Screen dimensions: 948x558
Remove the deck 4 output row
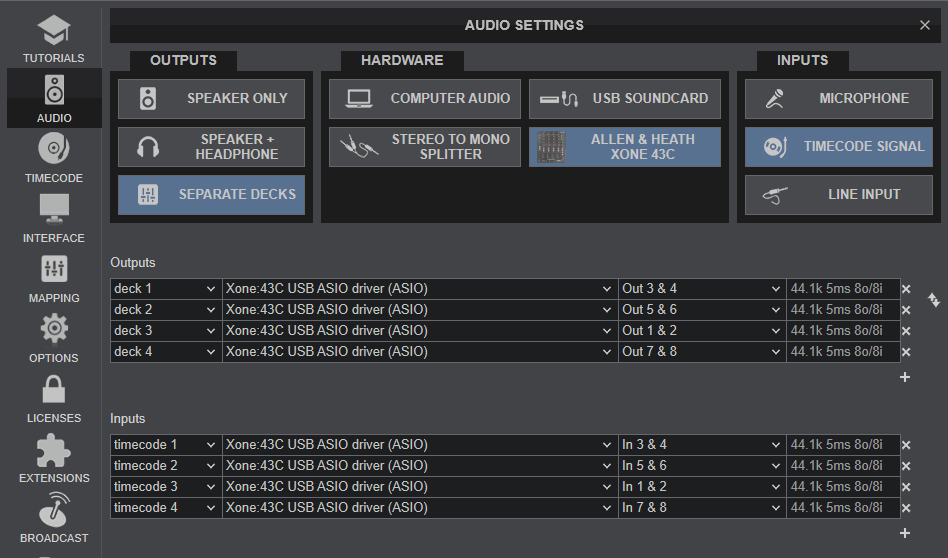tap(906, 352)
